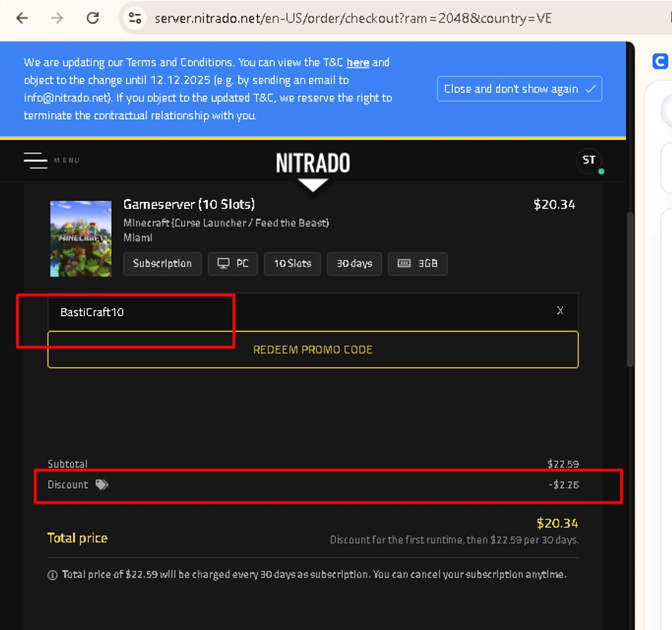Click the 'Total price' label

tap(77, 538)
